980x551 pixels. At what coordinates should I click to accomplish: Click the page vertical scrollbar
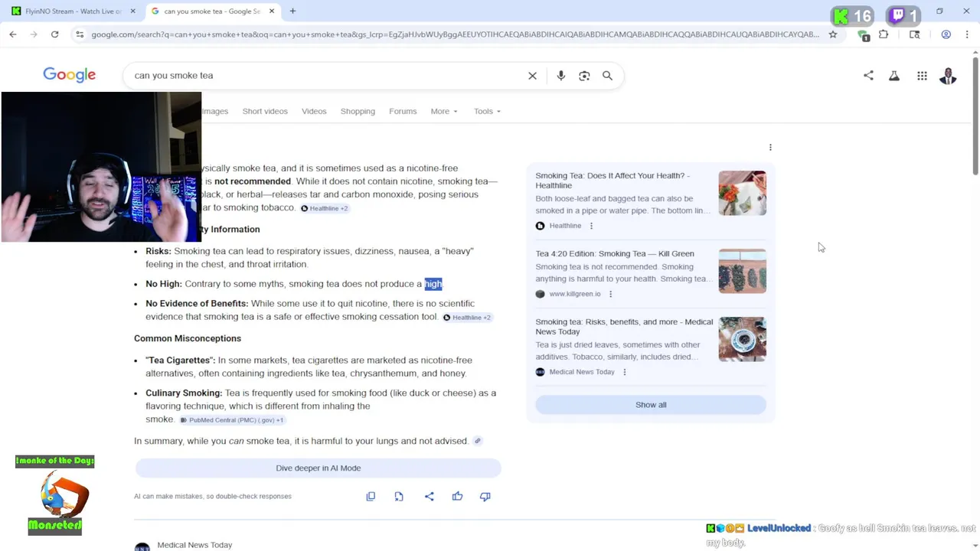tap(975, 115)
